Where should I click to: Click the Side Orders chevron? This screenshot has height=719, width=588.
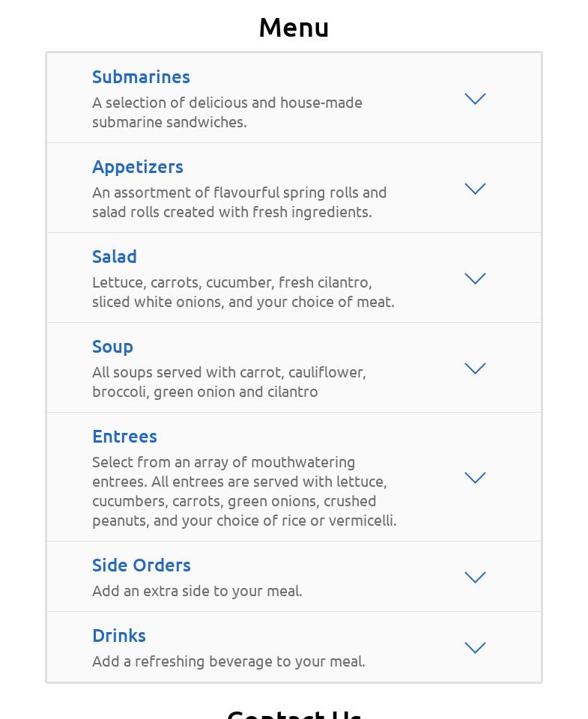click(x=475, y=577)
